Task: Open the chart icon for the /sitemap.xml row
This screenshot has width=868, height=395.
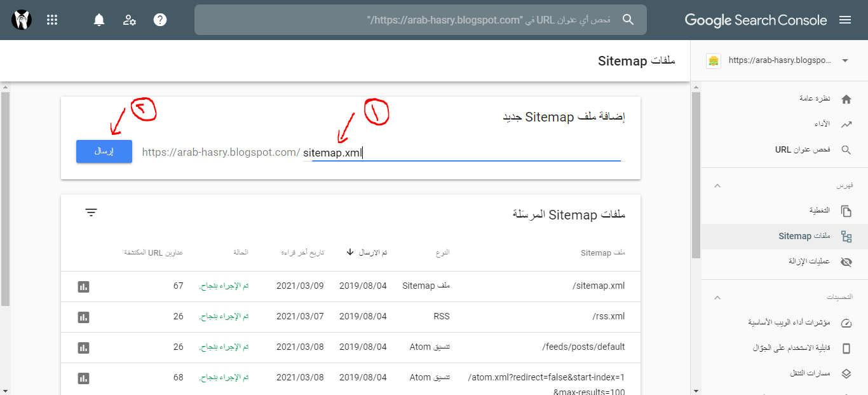Action: point(83,286)
